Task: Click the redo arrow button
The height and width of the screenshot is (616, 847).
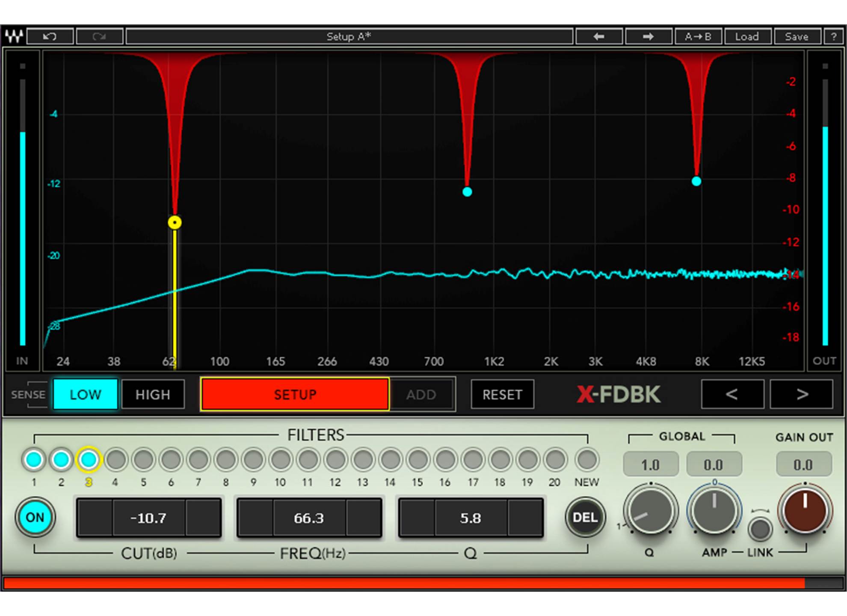Action: (100, 36)
